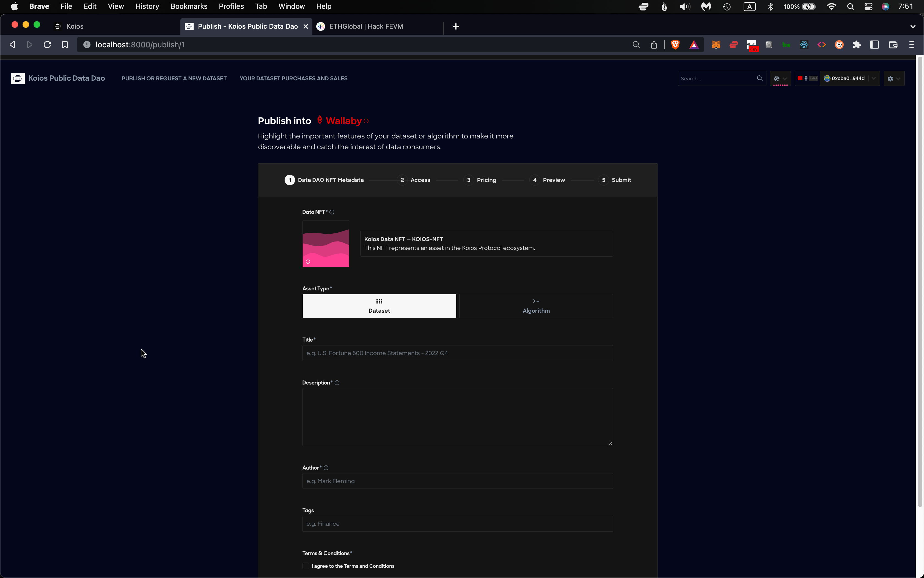Click the Koios logo image

(18, 78)
